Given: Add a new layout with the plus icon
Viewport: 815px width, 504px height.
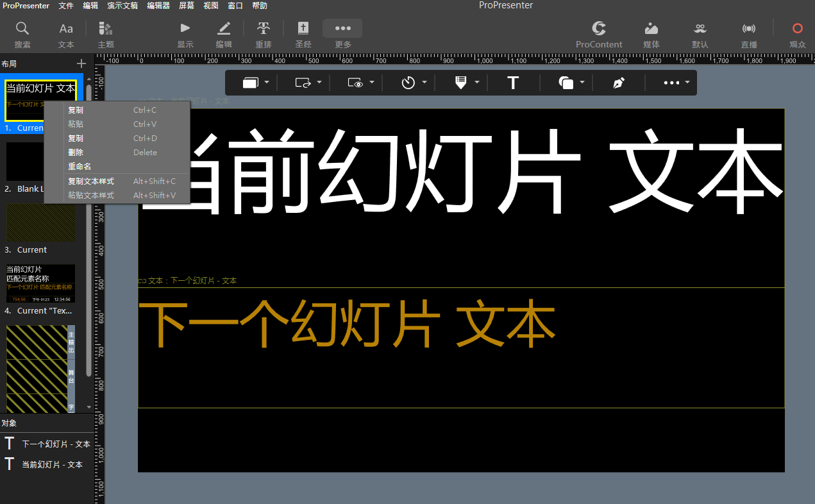Looking at the screenshot, I should click(80, 63).
